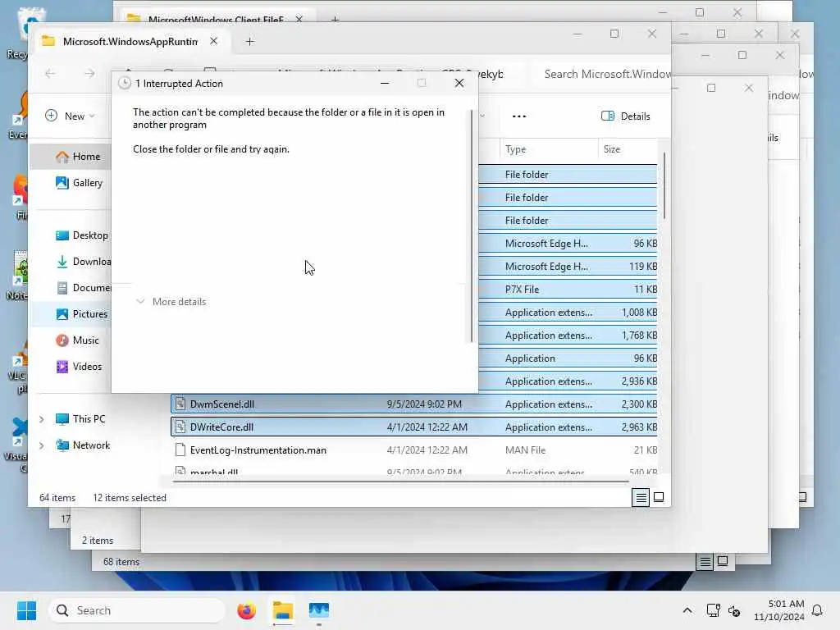Close the Microsoft.WindowsAppRuntime tab
The height and width of the screenshot is (630, 840).
(213, 41)
